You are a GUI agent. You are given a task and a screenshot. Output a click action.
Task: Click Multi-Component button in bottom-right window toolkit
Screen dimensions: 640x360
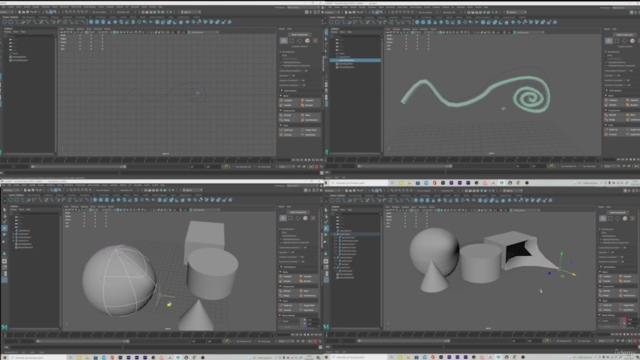coord(618,213)
